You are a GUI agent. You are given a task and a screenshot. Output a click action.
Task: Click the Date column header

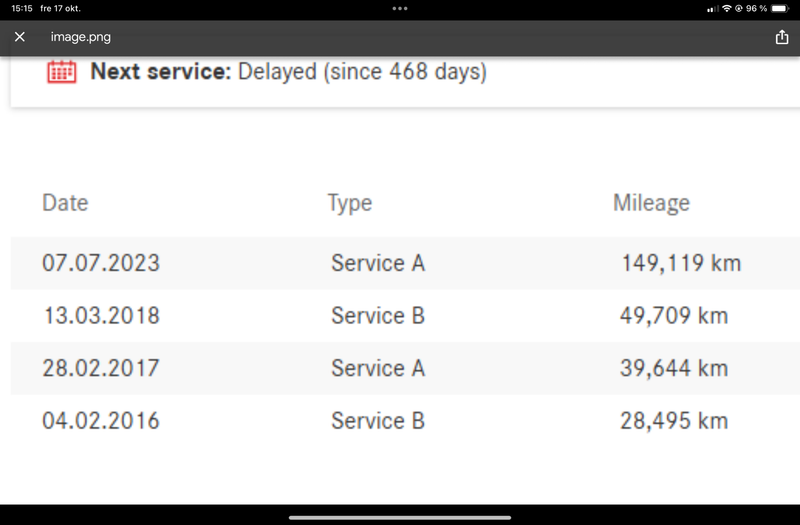click(65, 203)
